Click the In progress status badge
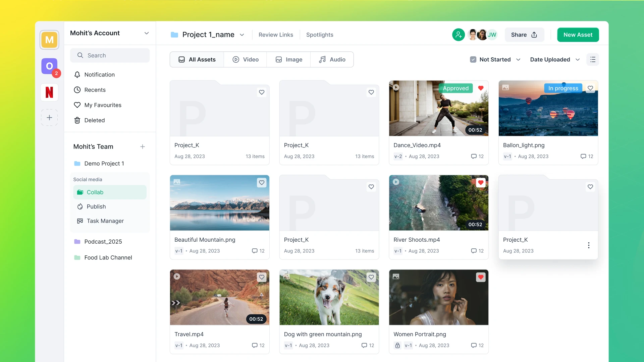This screenshot has height=362, width=644. (x=563, y=88)
